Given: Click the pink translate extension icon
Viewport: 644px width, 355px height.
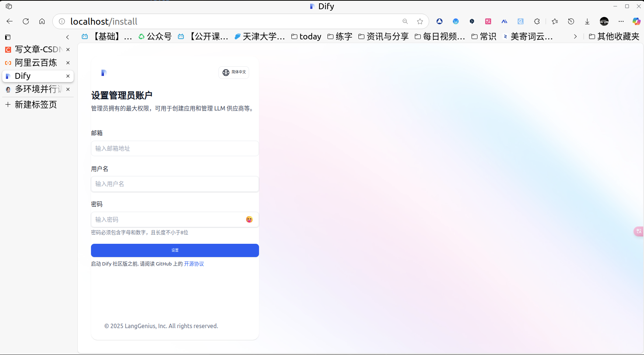Looking at the screenshot, I should pos(488,21).
